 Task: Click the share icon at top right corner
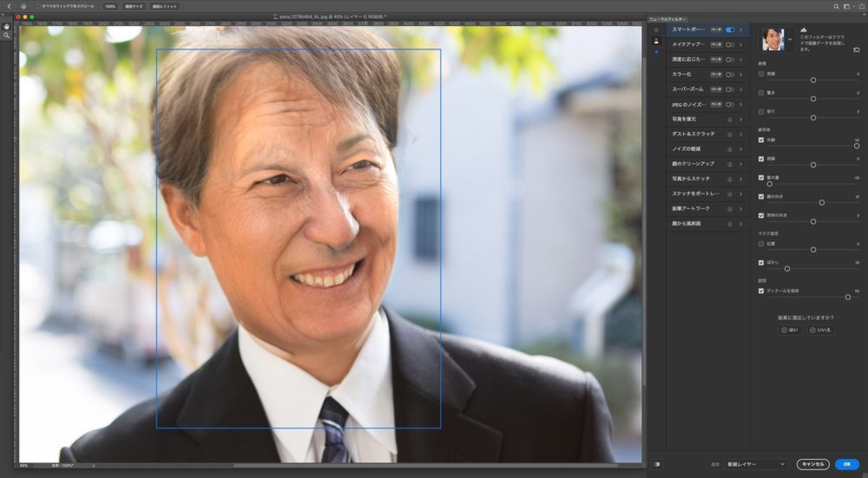[x=861, y=7]
